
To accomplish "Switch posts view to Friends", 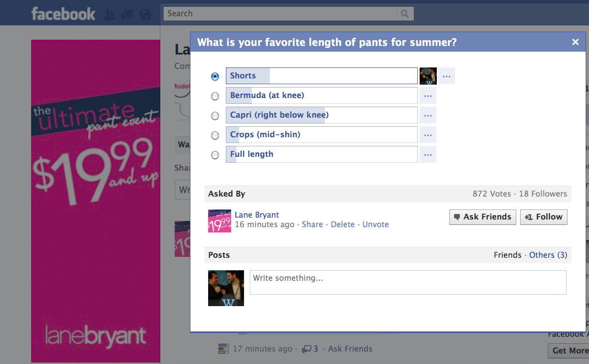I will [x=508, y=255].
